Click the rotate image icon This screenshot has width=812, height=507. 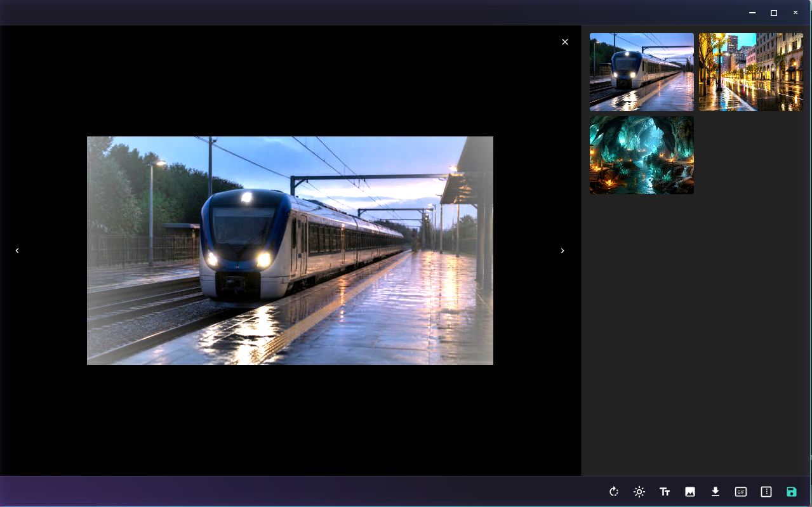click(x=614, y=492)
